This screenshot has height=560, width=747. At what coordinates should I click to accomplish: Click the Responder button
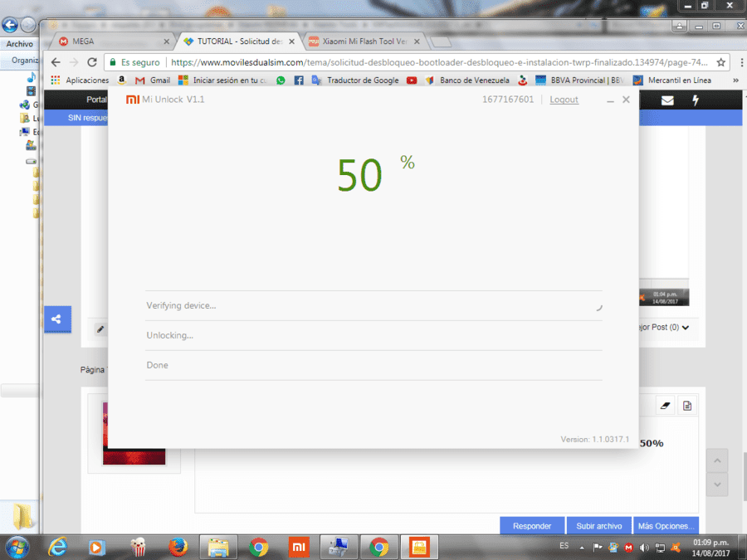tap(532, 526)
